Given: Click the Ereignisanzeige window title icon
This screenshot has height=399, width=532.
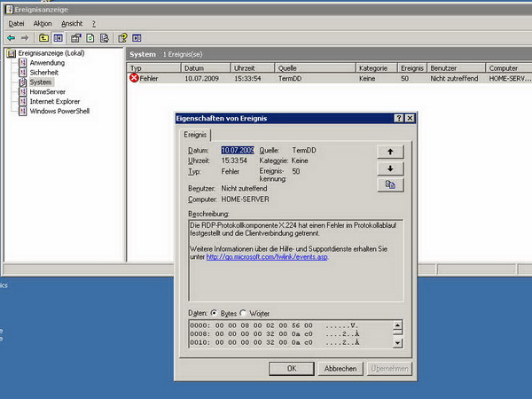Looking at the screenshot, I should (9, 10).
